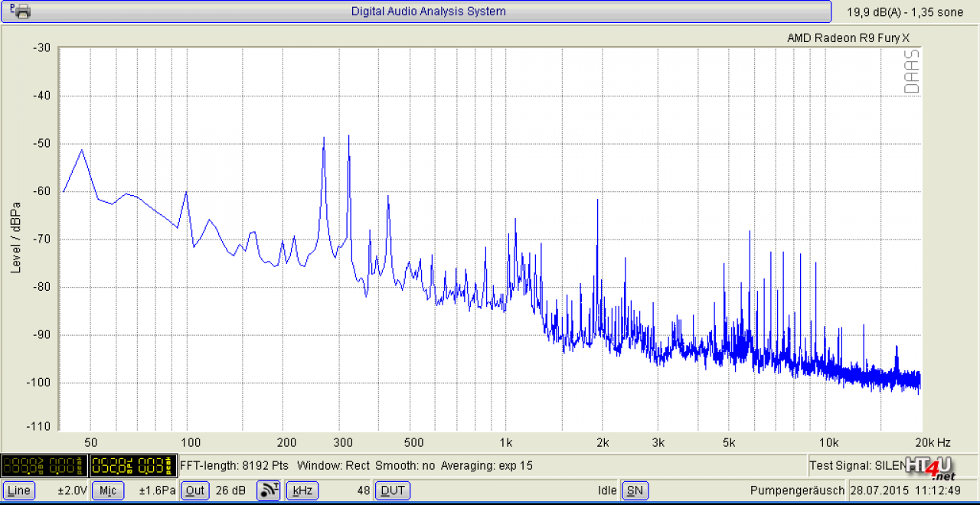Click the SN button
This screenshot has width=980, height=505.
pos(635,490)
